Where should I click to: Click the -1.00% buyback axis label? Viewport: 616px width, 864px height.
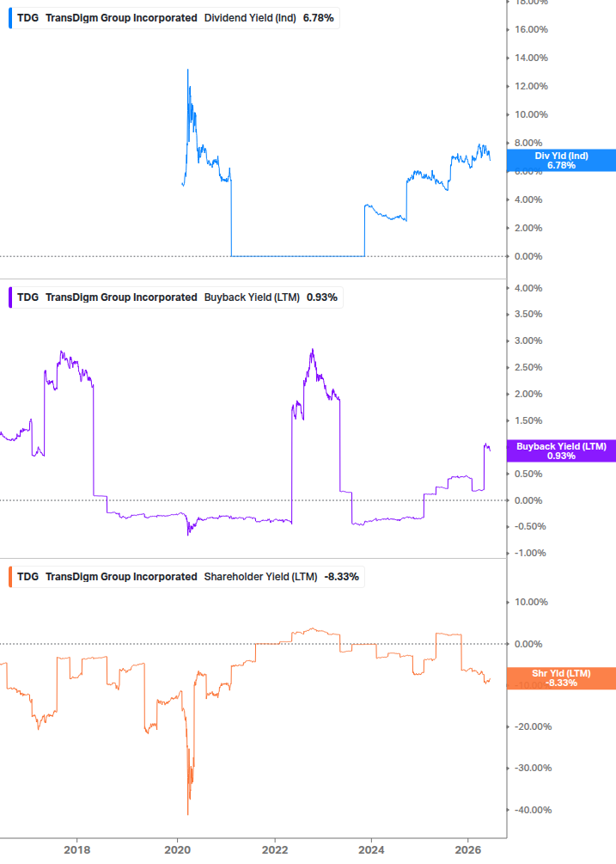(530, 554)
